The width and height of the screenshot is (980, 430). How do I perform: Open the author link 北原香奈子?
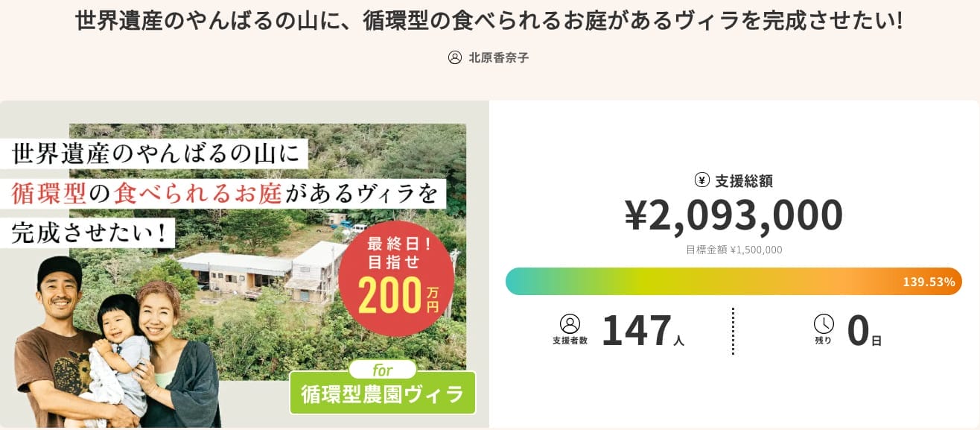[x=498, y=57]
